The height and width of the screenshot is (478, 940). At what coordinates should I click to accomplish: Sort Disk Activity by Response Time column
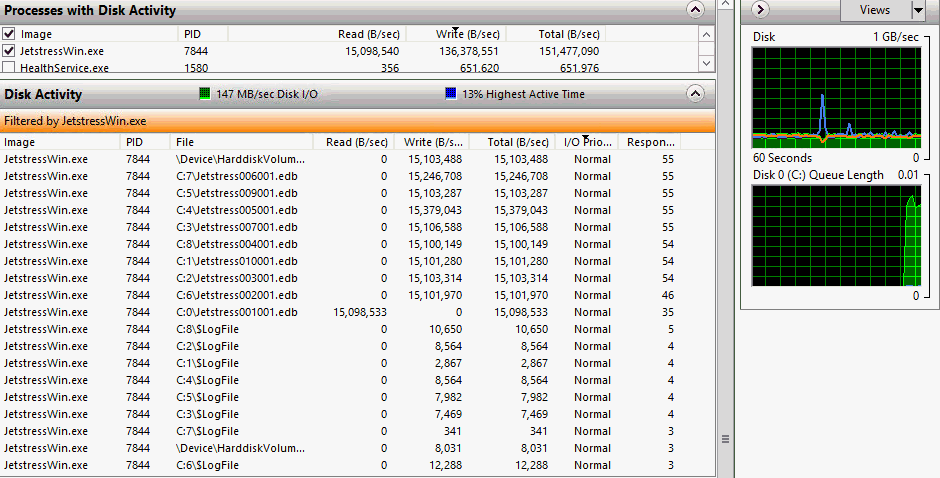(650, 142)
